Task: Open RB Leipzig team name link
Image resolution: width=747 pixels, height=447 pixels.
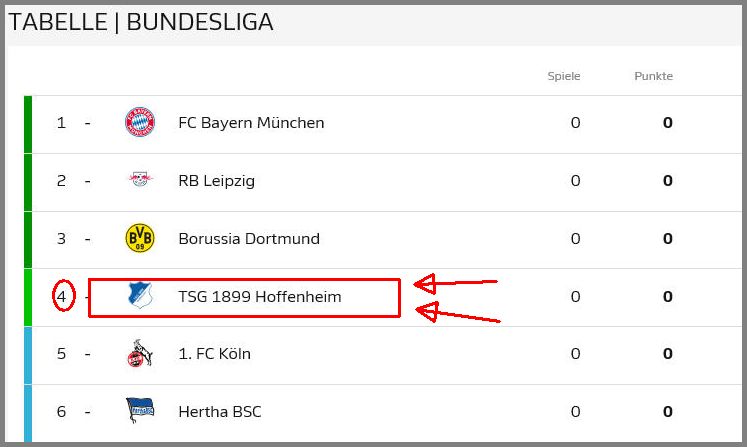Action: click(x=216, y=181)
